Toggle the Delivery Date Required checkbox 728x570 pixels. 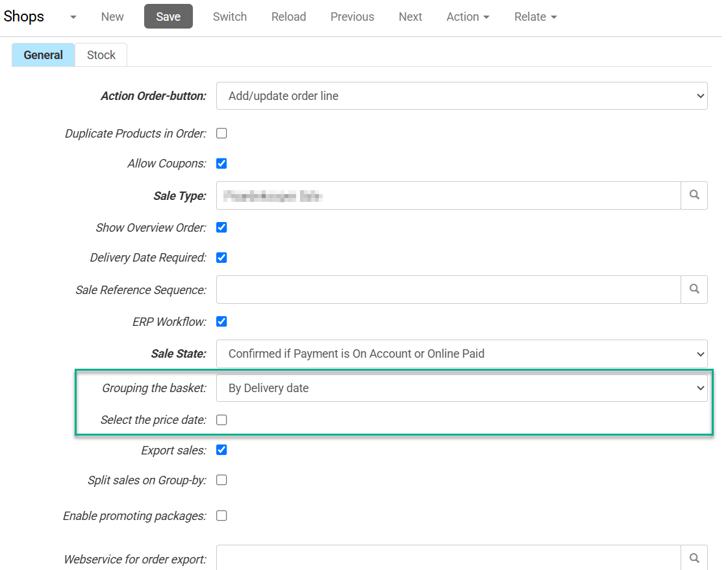click(x=221, y=258)
